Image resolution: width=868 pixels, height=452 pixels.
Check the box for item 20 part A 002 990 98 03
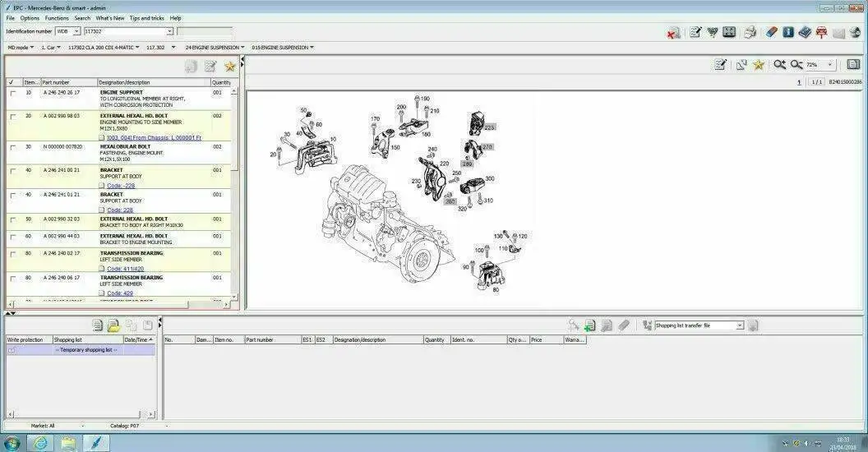pyautogui.click(x=12, y=117)
